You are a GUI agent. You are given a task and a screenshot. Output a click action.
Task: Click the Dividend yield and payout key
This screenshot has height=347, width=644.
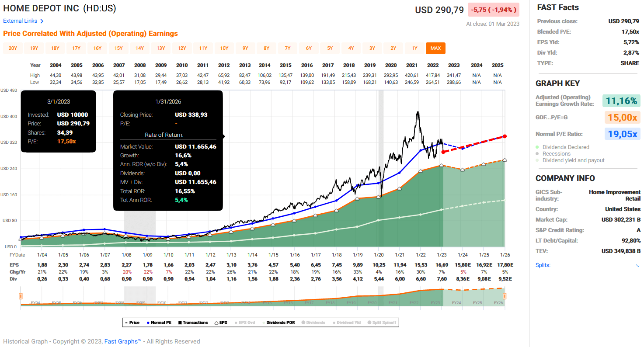pos(573,160)
